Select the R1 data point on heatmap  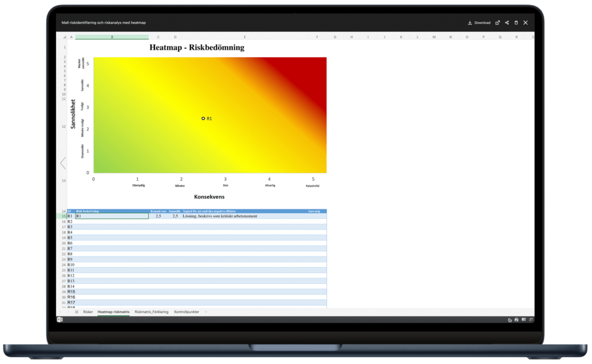[203, 118]
